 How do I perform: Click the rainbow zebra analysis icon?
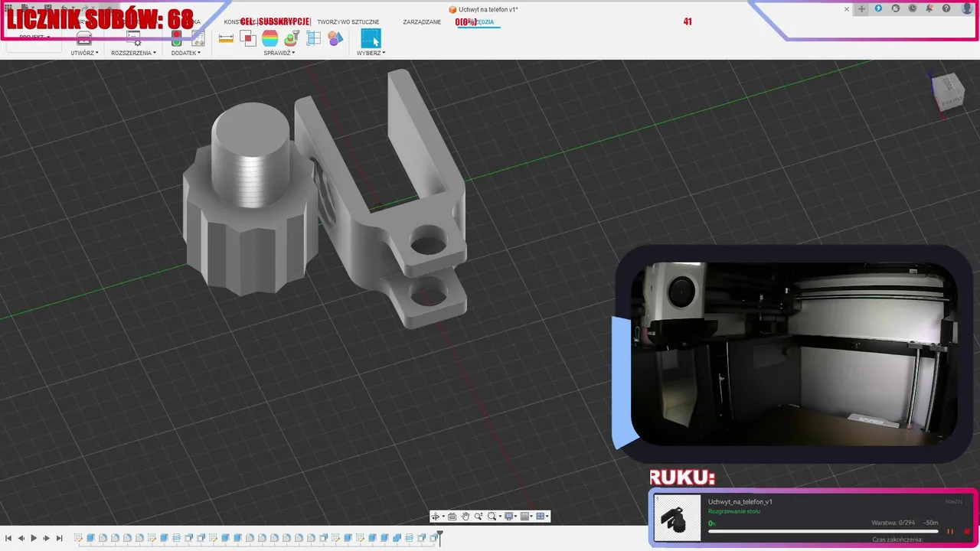point(269,38)
